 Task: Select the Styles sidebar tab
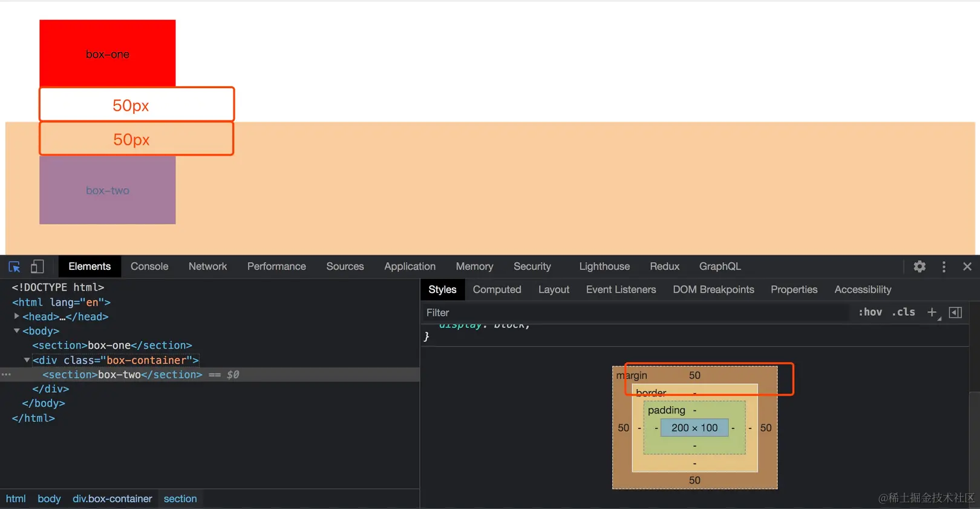point(442,289)
